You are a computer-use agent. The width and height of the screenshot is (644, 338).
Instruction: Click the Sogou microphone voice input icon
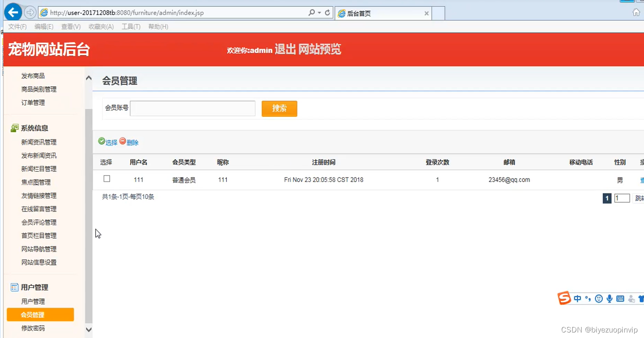coord(610,299)
